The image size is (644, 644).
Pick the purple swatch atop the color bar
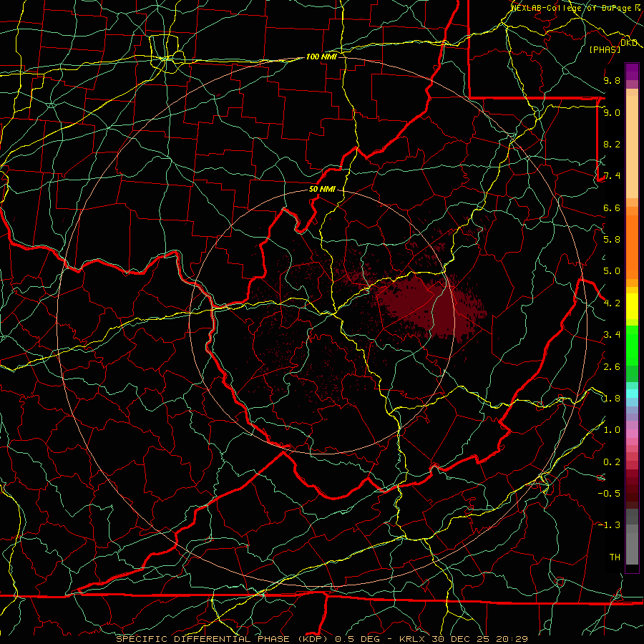click(x=632, y=72)
